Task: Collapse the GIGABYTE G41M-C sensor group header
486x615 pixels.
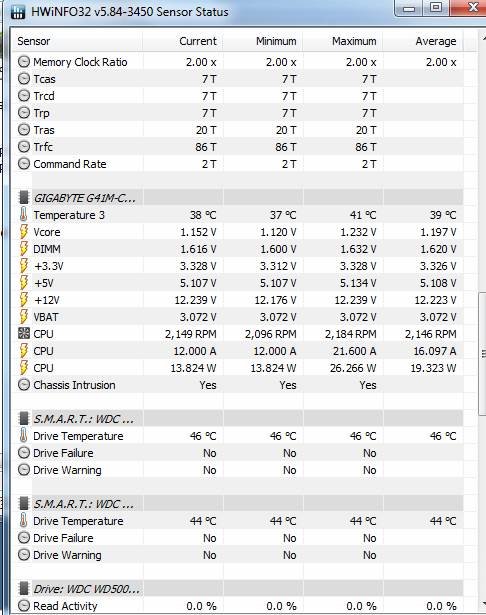Action: point(239,198)
